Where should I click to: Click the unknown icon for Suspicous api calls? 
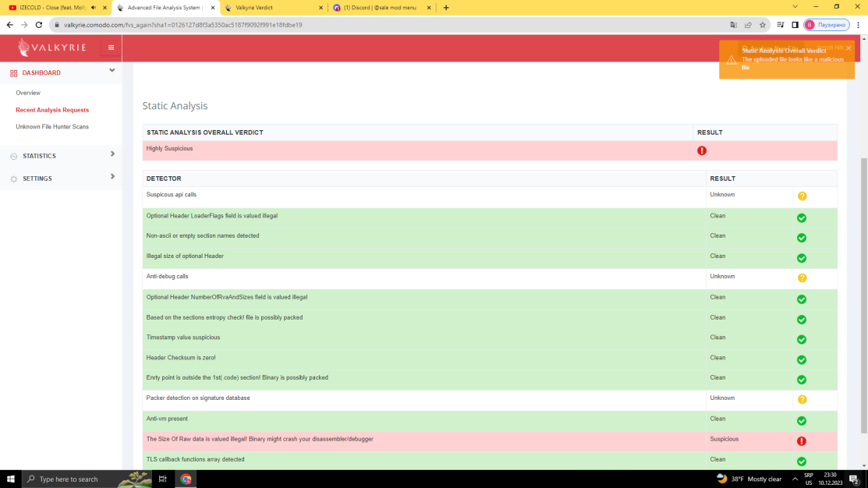point(802,196)
